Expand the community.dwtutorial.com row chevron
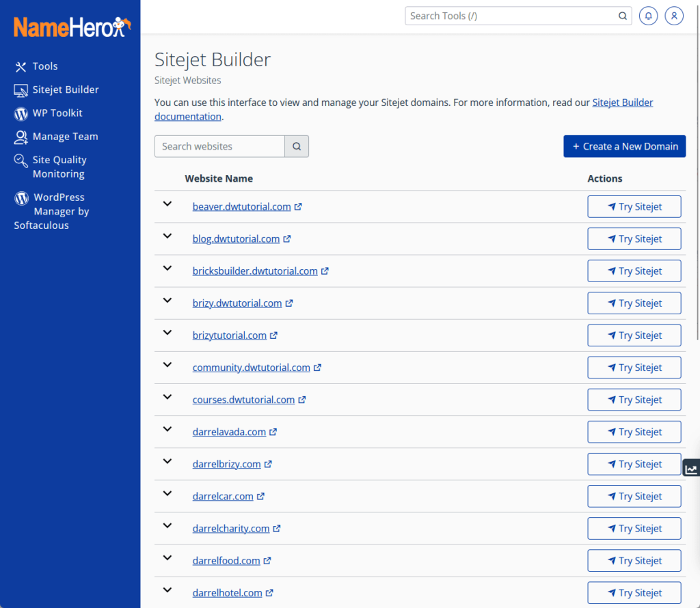This screenshot has width=700, height=608. [x=167, y=364]
